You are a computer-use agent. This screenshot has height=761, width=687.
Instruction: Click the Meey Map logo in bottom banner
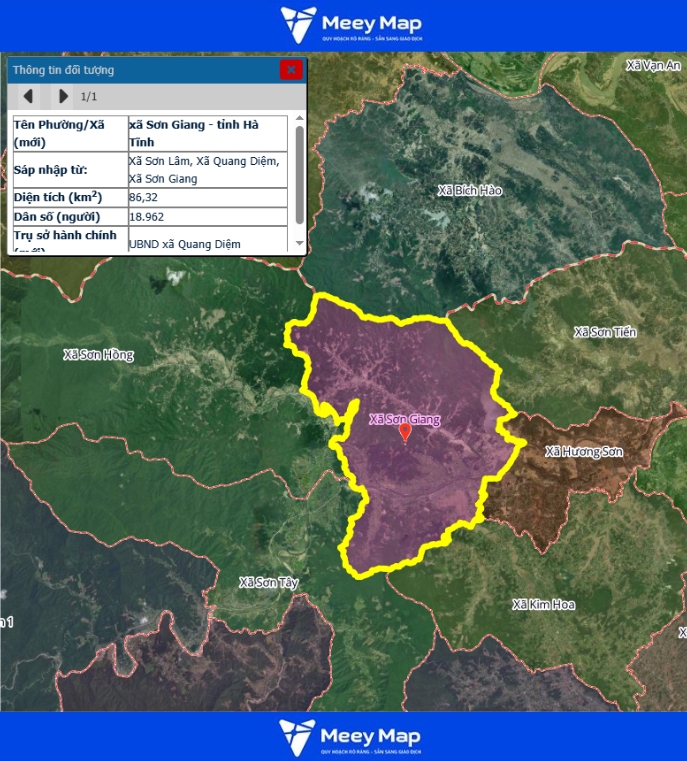tap(351, 736)
